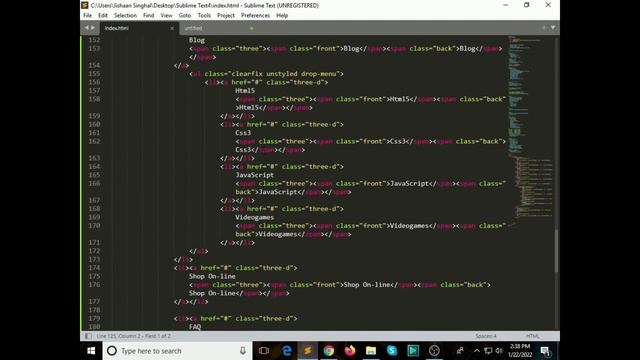The image size is (640, 360).
Task: Open the File menu
Action: click(x=87, y=16)
